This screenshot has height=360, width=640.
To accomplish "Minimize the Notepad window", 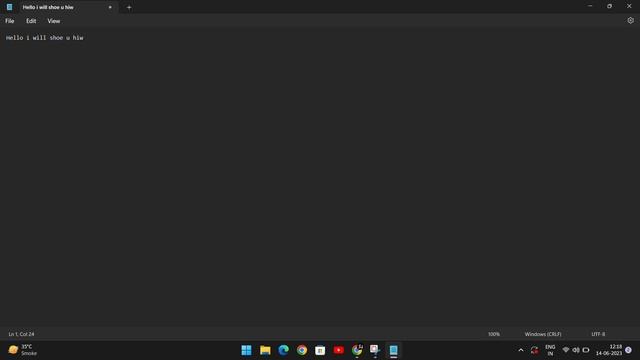I will tap(590, 6).
